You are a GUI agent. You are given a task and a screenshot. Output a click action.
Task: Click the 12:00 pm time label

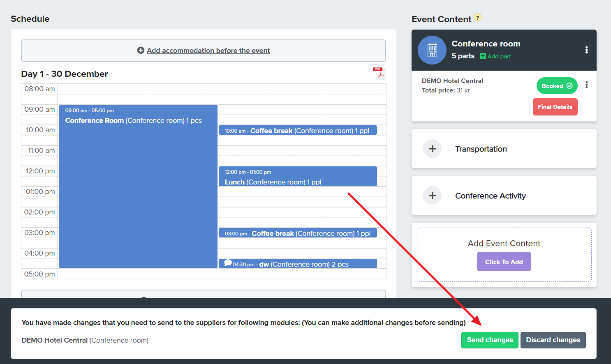[40, 171]
